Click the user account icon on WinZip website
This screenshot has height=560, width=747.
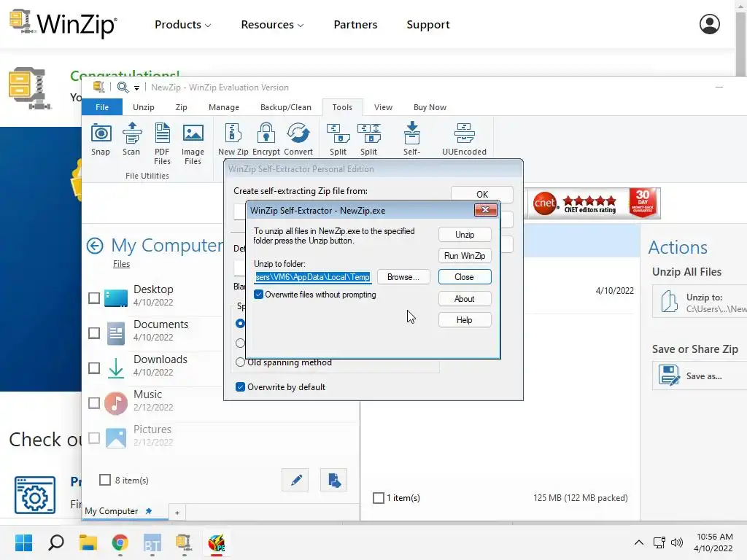pyautogui.click(x=709, y=24)
